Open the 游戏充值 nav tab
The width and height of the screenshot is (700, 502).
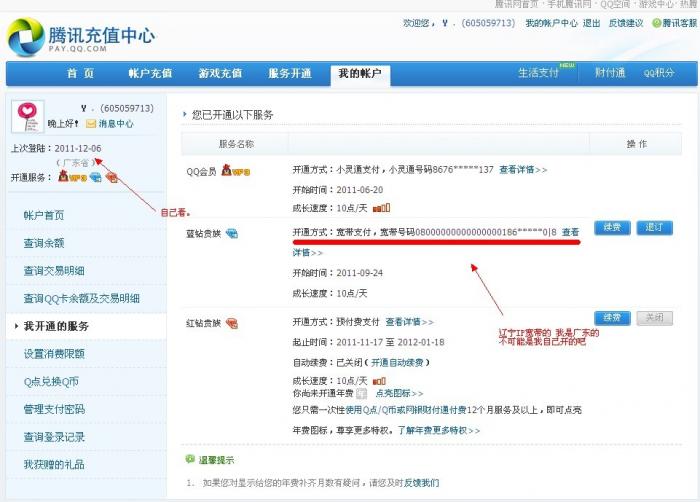[x=221, y=73]
